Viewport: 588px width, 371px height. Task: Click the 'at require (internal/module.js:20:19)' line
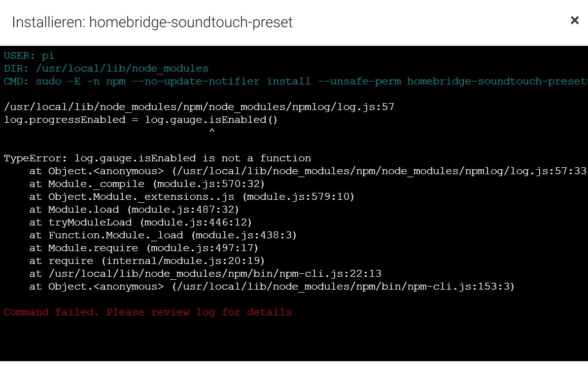click(x=147, y=261)
